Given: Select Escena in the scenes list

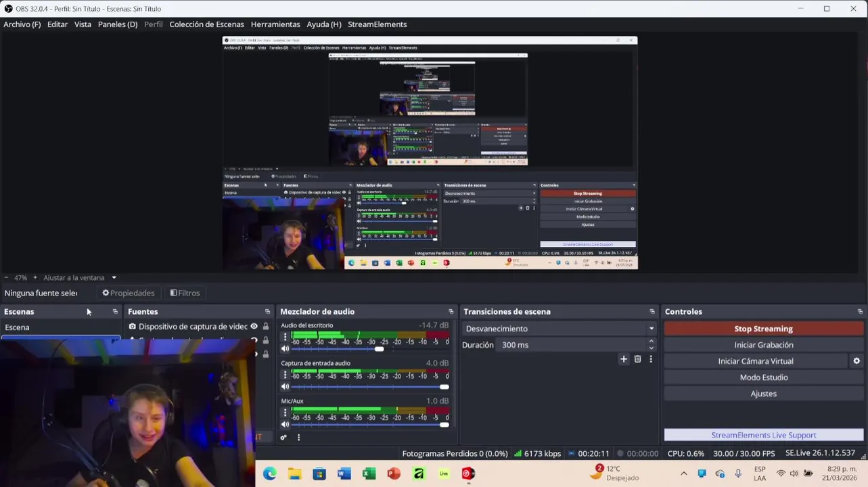Looking at the screenshot, I should coord(61,327).
